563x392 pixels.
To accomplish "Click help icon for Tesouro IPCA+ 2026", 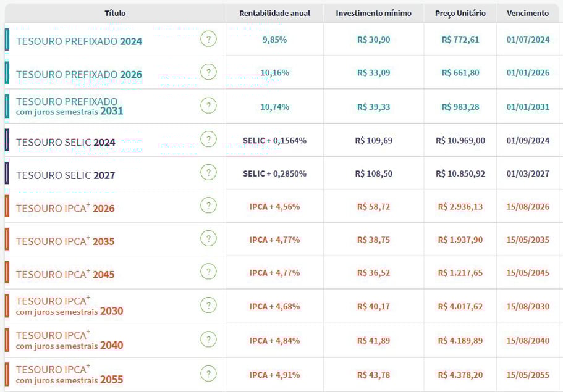I will coord(208,206).
